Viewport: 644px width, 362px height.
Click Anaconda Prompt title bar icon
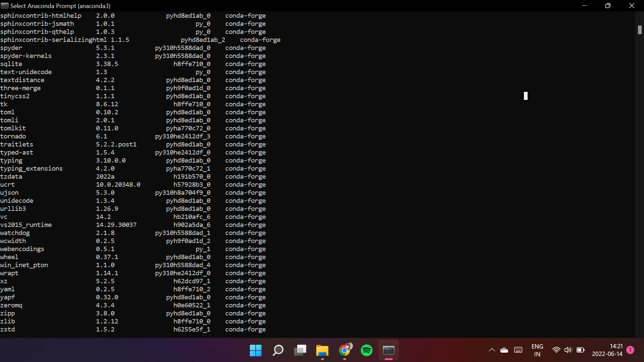pyautogui.click(x=5, y=6)
